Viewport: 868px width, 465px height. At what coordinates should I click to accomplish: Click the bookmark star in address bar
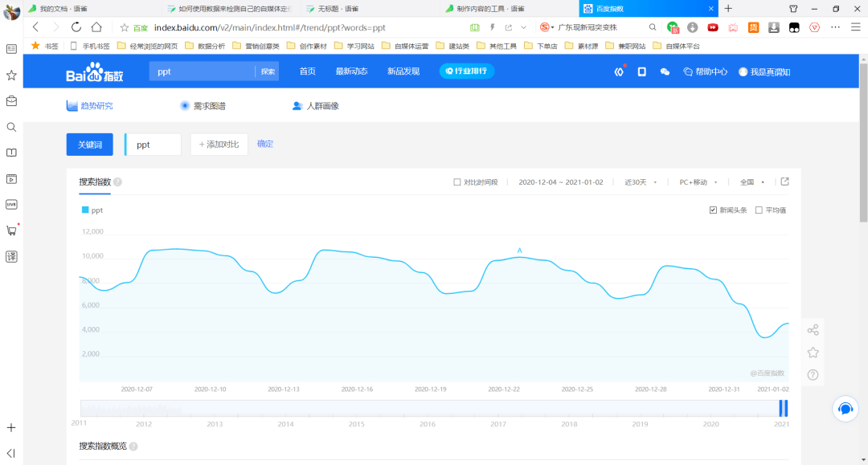click(125, 27)
